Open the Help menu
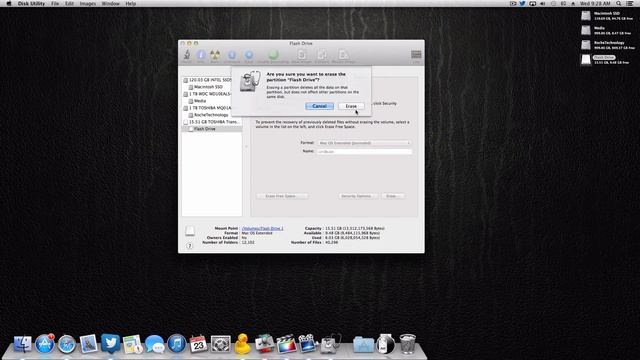640x360 pixels. click(x=131, y=4)
